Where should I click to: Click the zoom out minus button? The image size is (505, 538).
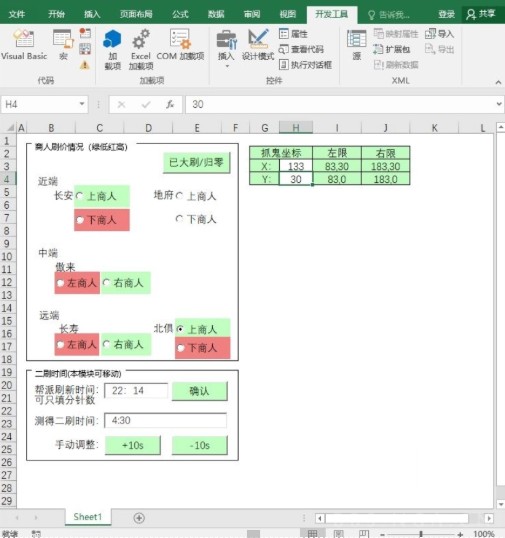pos(382,534)
